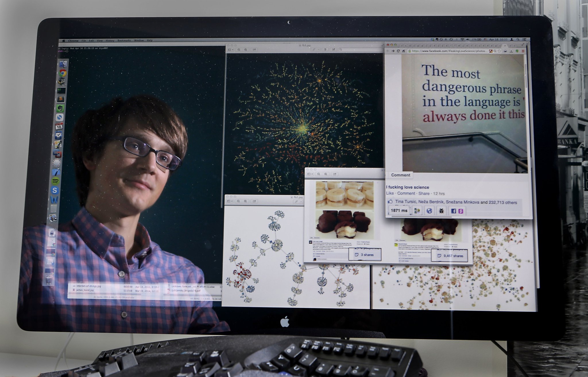Click the Chrome home button
This screenshot has height=377, width=588.
point(403,51)
